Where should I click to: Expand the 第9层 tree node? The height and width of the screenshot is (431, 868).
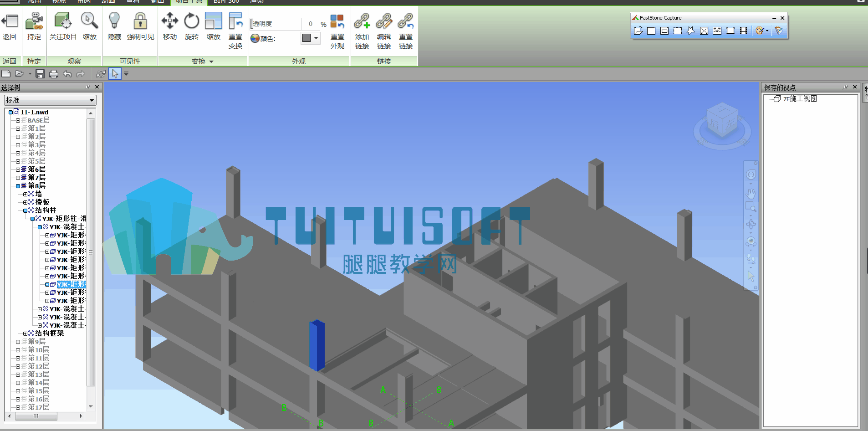click(x=18, y=342)
